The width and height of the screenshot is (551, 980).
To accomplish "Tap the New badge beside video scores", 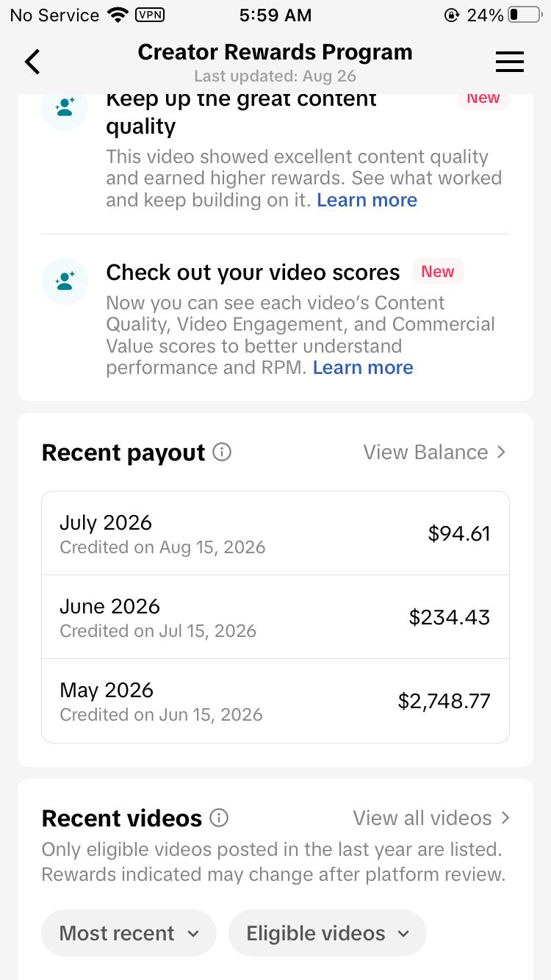I will [x=438, y=272].
